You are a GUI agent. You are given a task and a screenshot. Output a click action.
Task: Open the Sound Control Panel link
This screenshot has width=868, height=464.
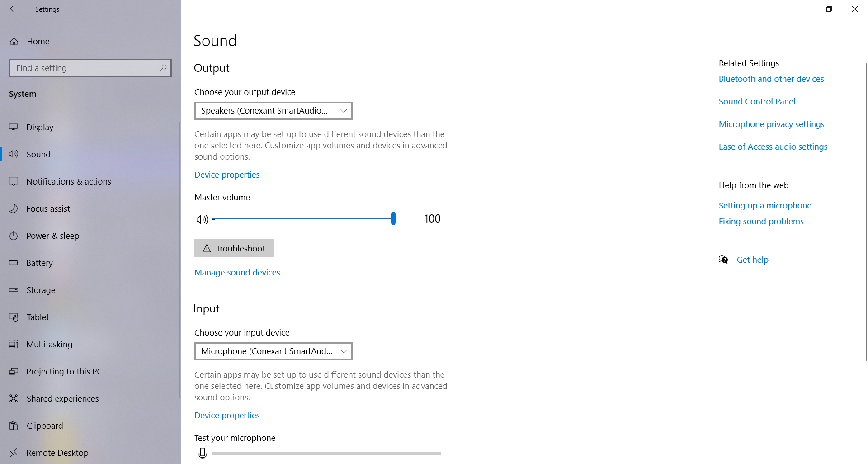coord(757,101)
